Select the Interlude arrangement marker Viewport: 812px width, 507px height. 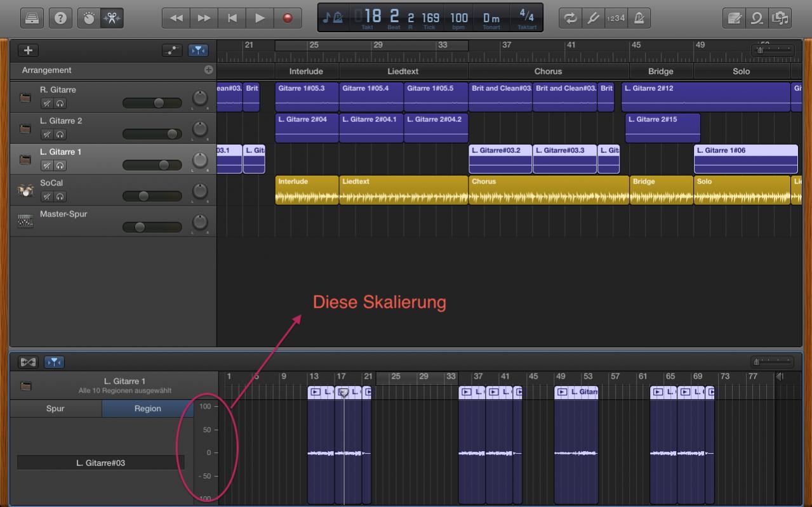tap(307, 71)
